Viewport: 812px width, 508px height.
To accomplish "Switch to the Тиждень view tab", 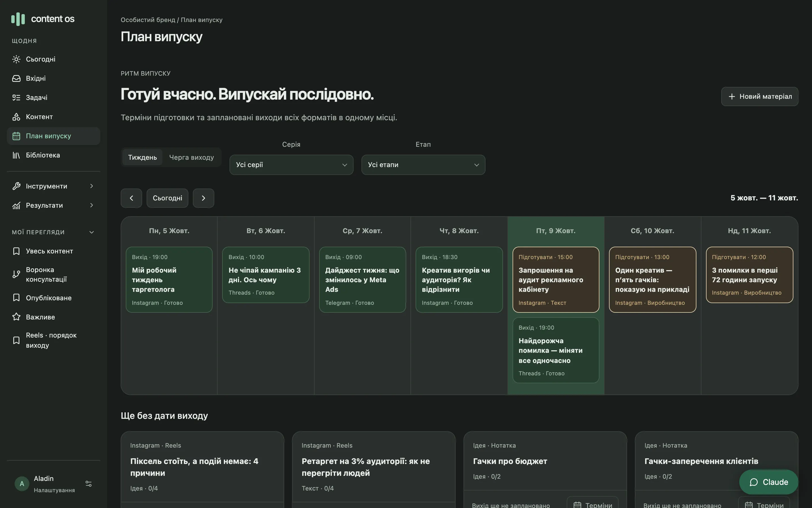I will [x=142, y=157].
